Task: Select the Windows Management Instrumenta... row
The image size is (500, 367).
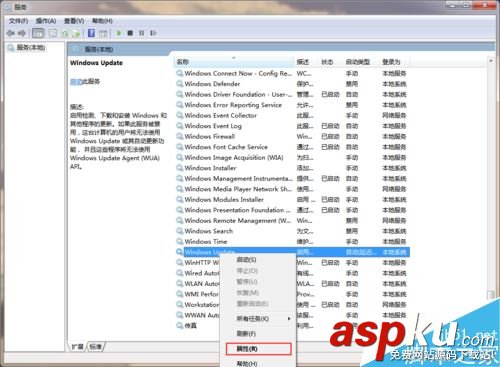Action: tap(292, 178)
